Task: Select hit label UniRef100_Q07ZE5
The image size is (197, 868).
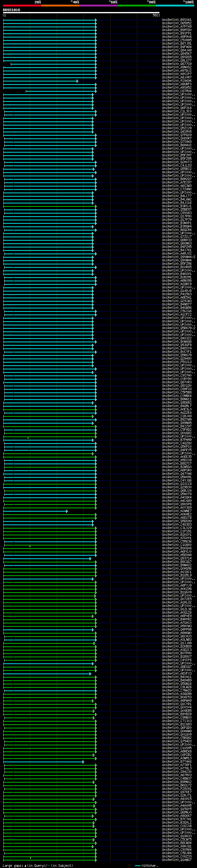Action: pos(176,599)
